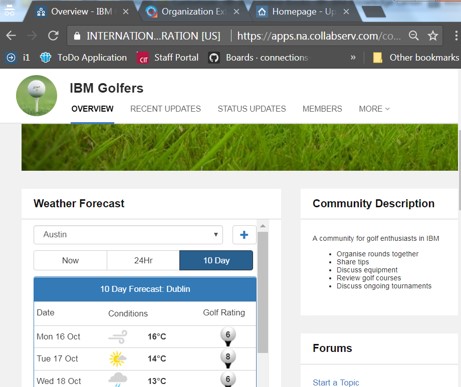
Task: Click the 'Review golf courses' bullet
Action: [369, 278]
